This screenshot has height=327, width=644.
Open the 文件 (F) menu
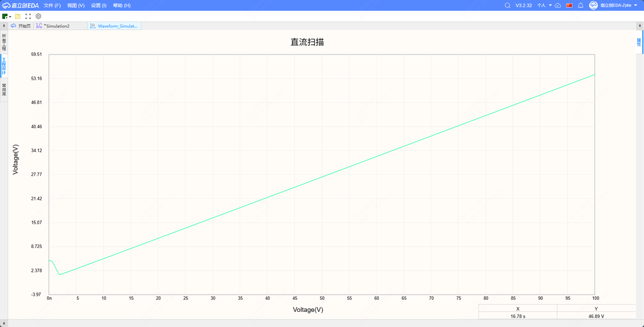tap(52, 6)
